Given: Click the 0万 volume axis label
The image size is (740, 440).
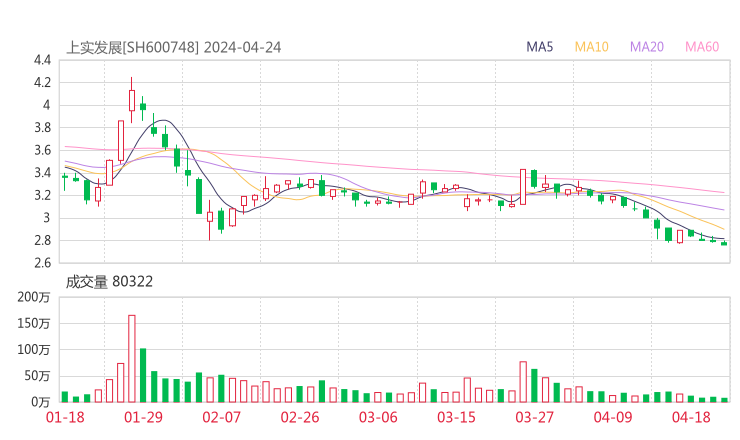Looking at the screenshot, I should pyautogui.click(x=41, y=402).
